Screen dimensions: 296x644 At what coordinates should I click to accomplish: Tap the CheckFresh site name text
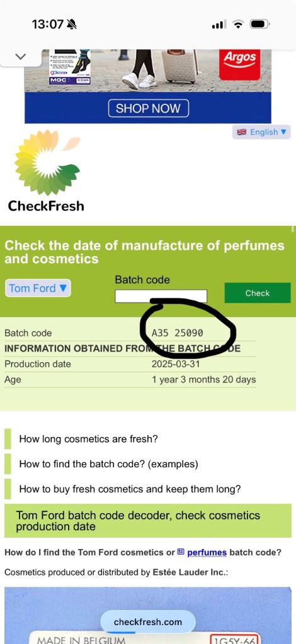46,206
